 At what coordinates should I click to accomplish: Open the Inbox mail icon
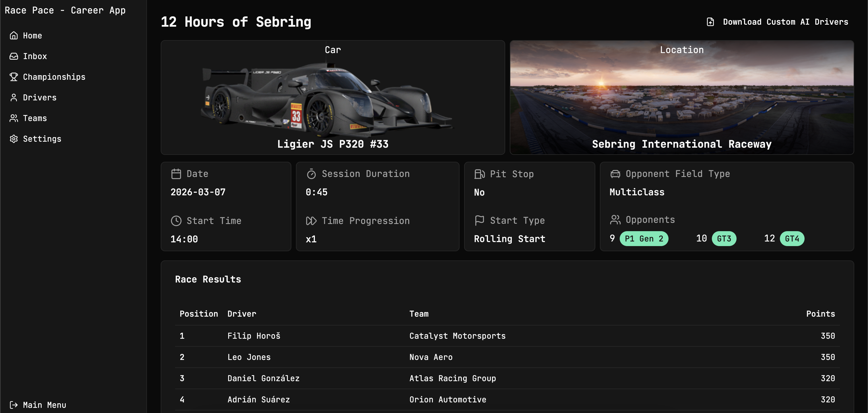14,56
